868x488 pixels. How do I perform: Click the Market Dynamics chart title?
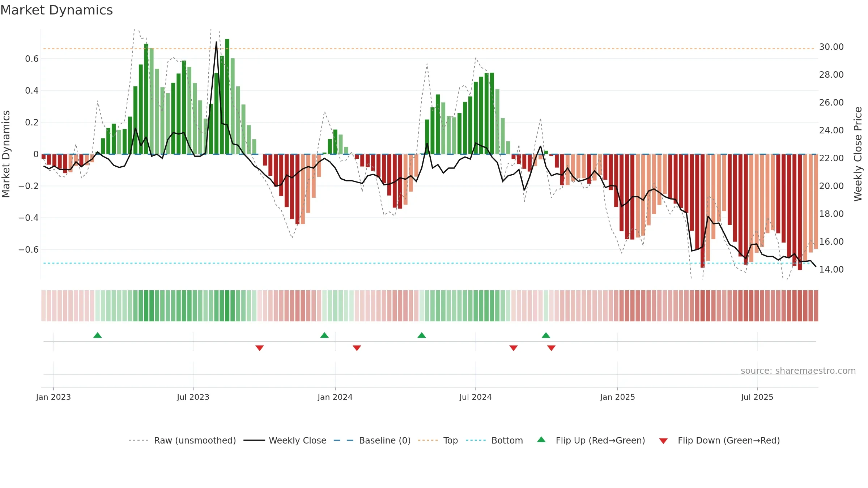pos(56,10)
